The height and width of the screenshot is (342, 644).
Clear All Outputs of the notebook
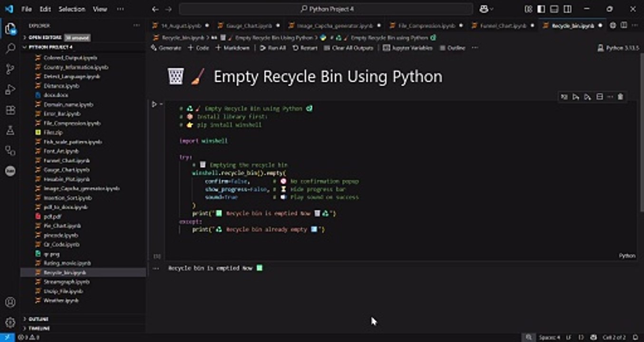pyautogui.click(x=348, y=48)
